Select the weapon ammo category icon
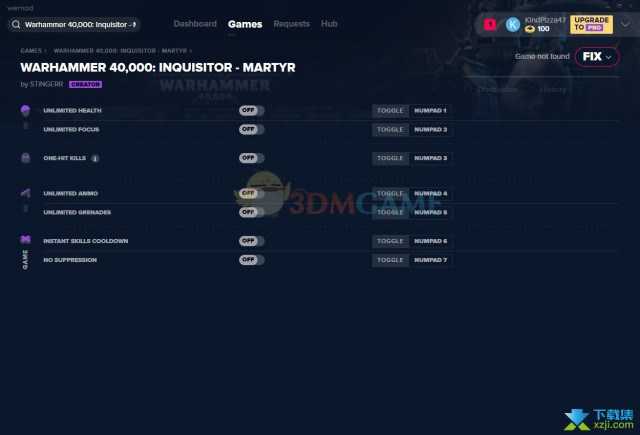The height and width of the screenshot is (435, 640). click(x=25, y=193)
